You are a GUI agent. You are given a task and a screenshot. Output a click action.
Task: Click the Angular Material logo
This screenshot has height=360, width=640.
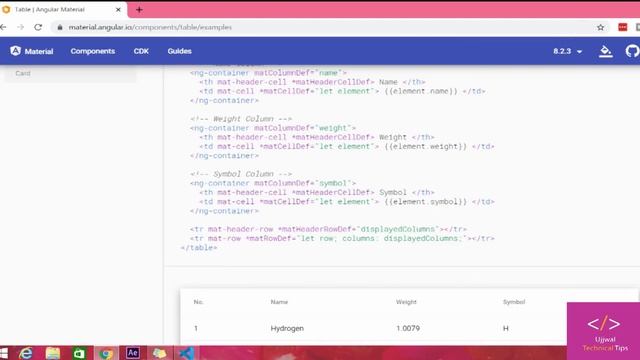pos(32,51)
